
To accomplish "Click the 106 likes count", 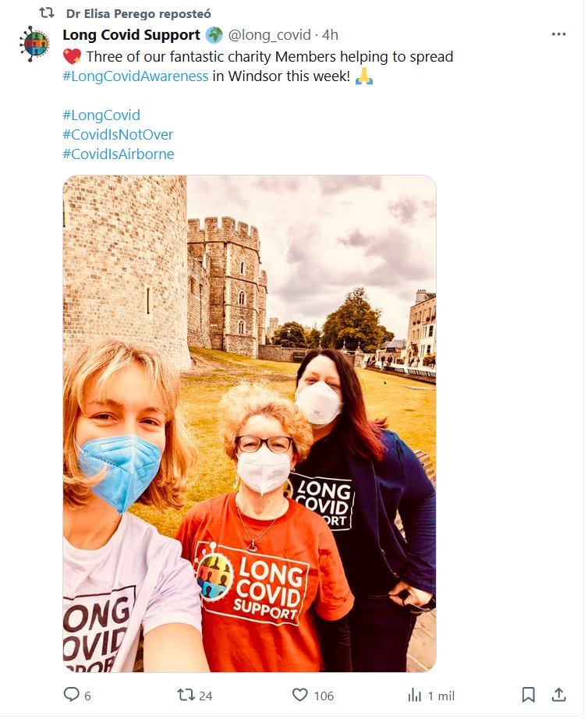I will click(323, 696).
